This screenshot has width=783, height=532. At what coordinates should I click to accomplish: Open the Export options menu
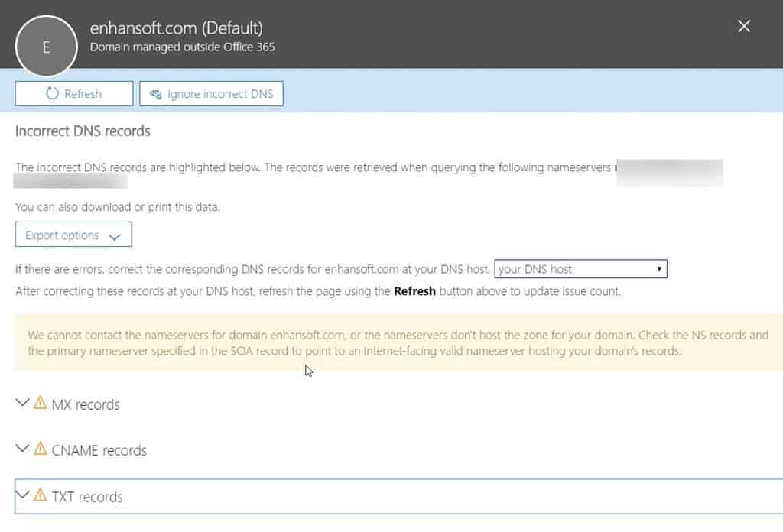click(x=73, y=235)
